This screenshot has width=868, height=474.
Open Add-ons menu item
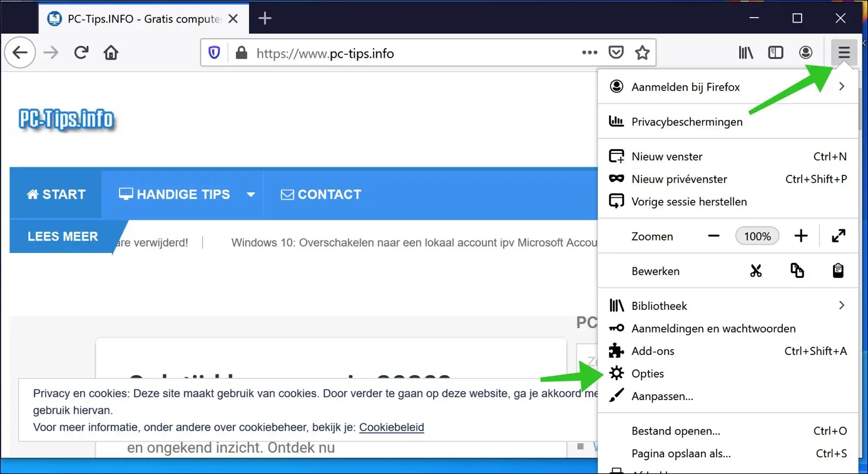point(728,351)
